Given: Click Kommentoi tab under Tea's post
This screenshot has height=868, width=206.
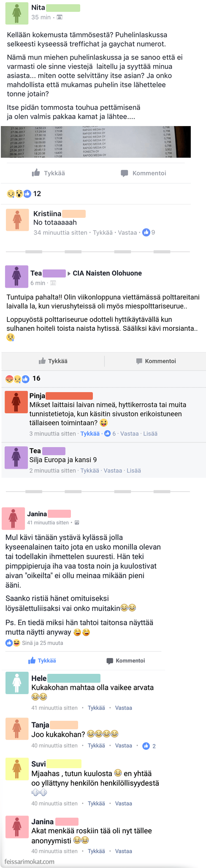Looking at the screenshot, I should (156, 361).
